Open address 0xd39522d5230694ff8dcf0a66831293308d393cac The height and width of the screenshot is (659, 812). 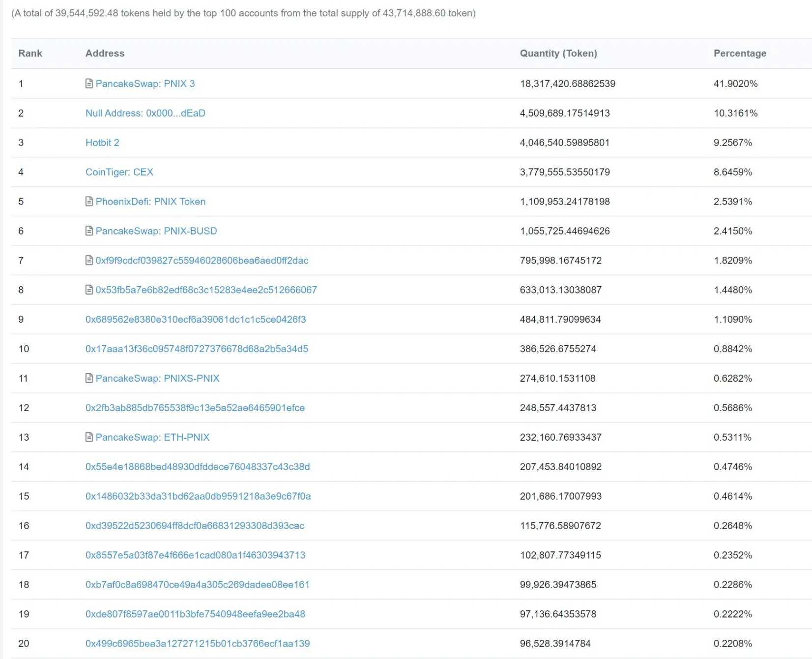coord(195,526)
